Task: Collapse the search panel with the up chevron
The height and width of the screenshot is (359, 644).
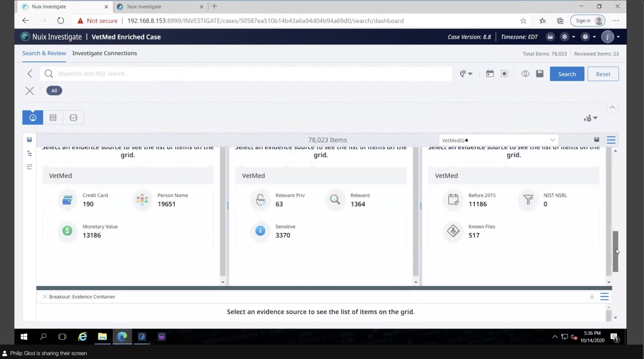Action: (x=612, y=107)
